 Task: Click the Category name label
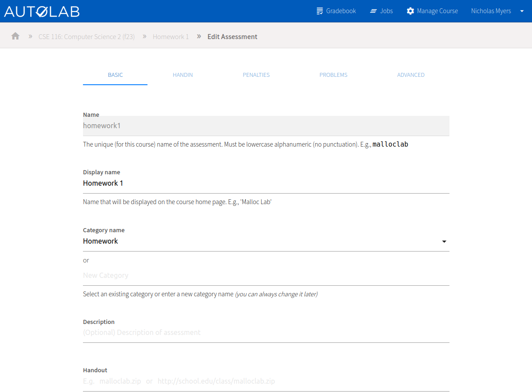[104, 230]
